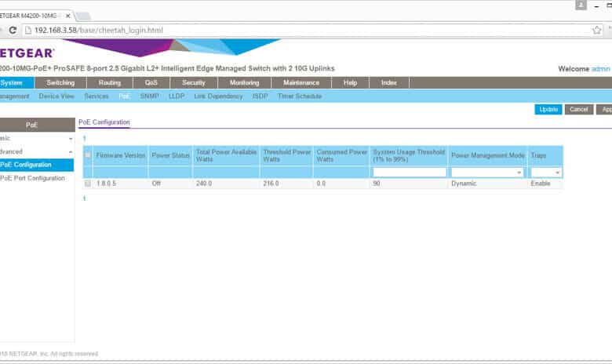The width and height of the screenshot is (612, 364).
Task: Select the PoE submenu item
Action: (x=124, y=96)
